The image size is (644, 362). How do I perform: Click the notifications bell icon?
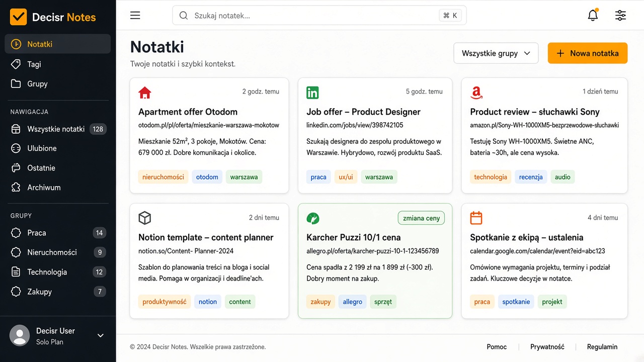[x=593, y=15]
